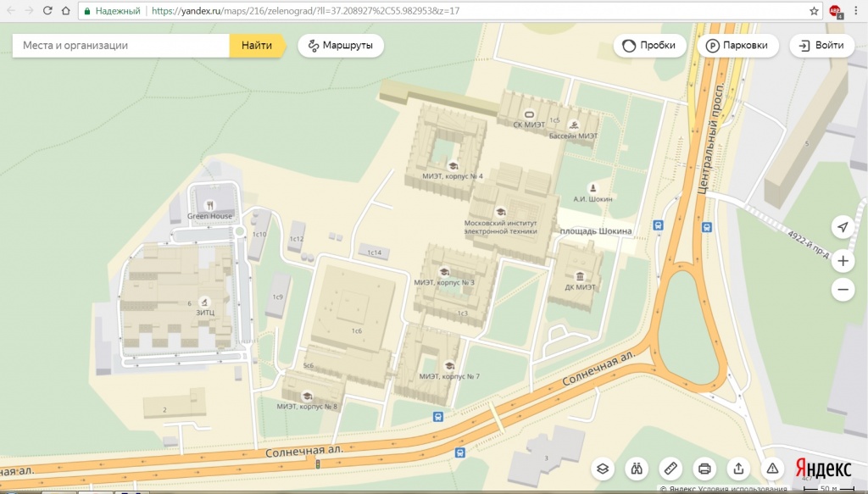Screen dimensions: 868x494
Task: Open the Chrome three-dot menu
Action: click(856, 11)
